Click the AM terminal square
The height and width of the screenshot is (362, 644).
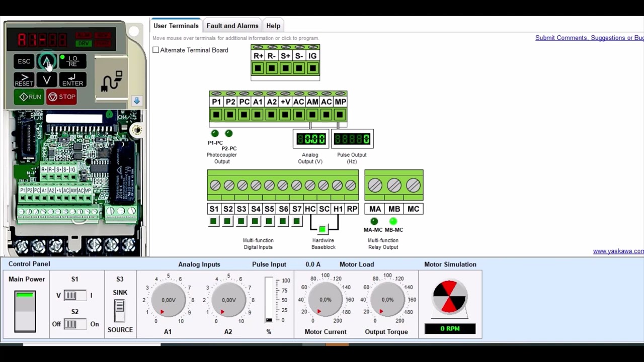tap(312, 115)
